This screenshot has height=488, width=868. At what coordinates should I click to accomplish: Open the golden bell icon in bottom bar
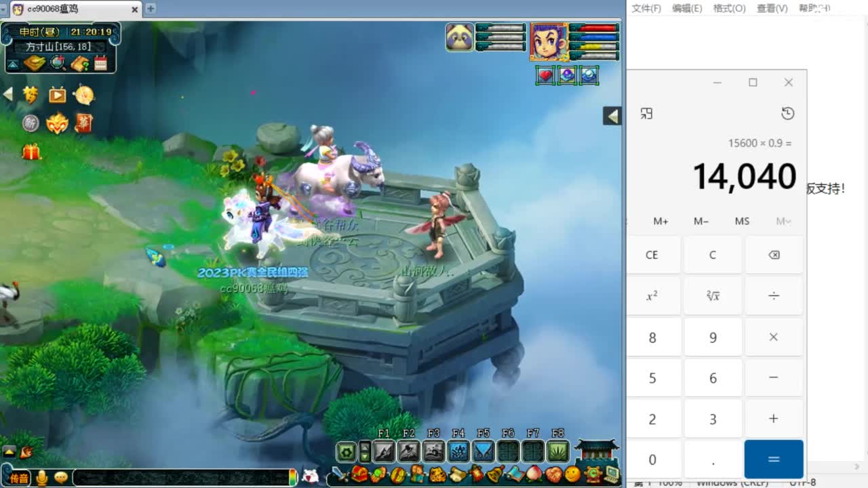496,474
